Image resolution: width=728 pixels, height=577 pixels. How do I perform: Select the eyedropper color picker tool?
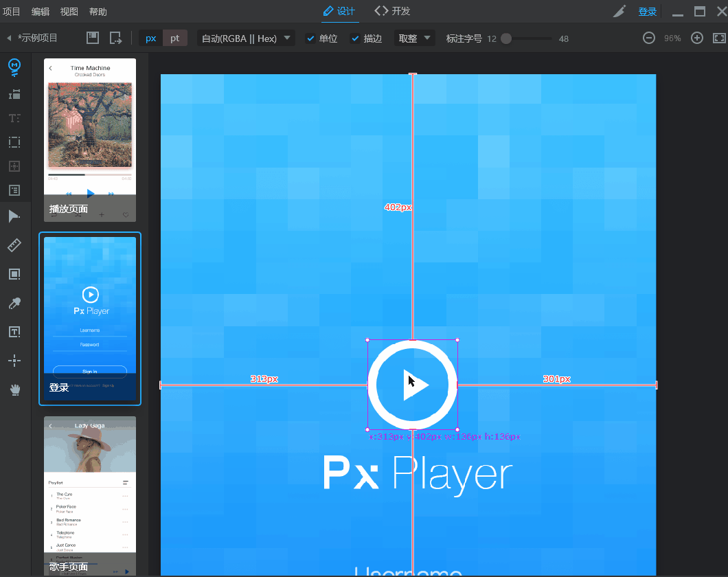(14, 303)
